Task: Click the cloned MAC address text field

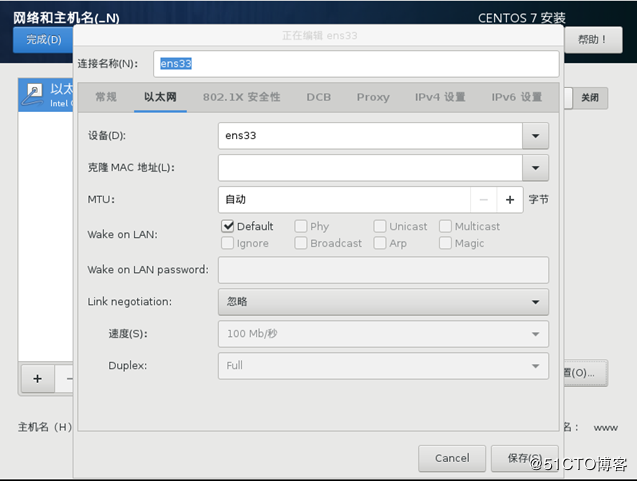Action: point(370,167)
